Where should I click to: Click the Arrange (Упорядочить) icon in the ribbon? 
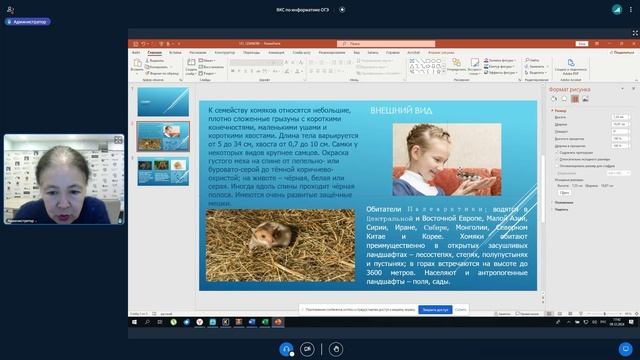pos(456,65)
